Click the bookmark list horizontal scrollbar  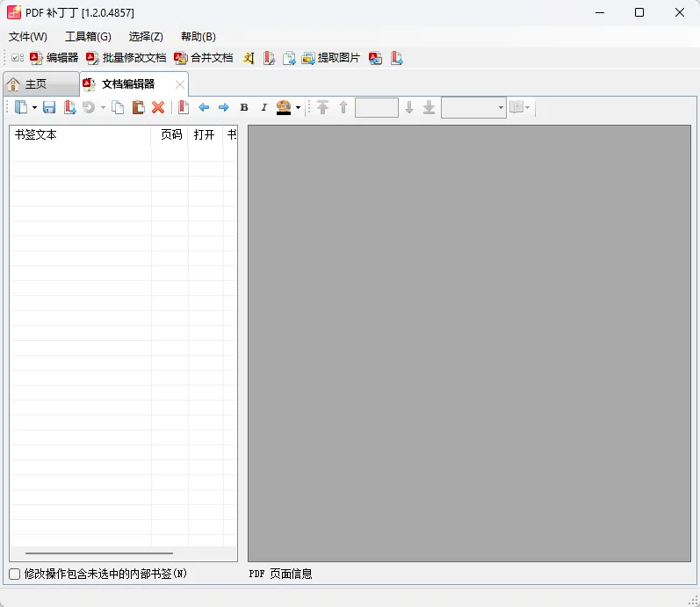pos(99,553)
